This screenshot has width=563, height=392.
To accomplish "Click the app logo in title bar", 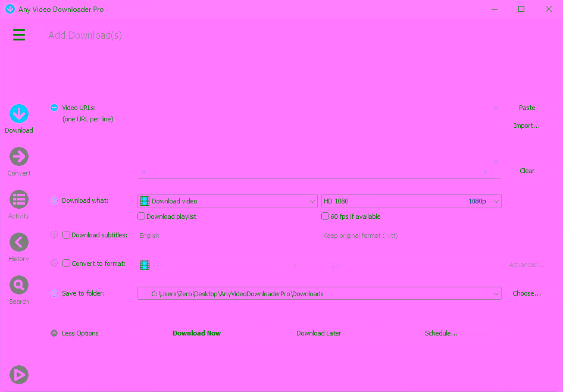I will [x=10, y=9].
